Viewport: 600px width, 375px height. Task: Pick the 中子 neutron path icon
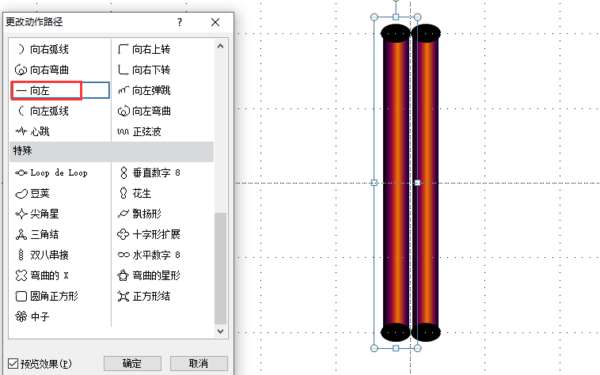click(21, 316)
